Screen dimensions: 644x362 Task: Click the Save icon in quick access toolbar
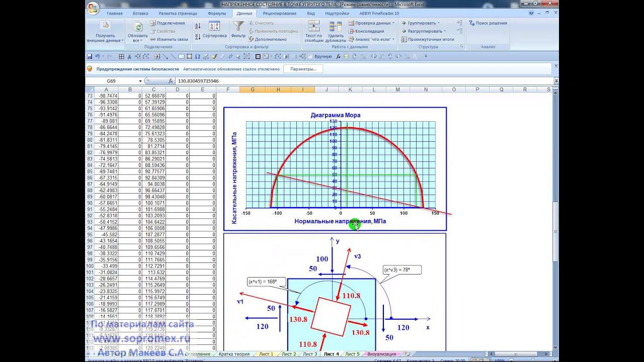click(90, 57)
